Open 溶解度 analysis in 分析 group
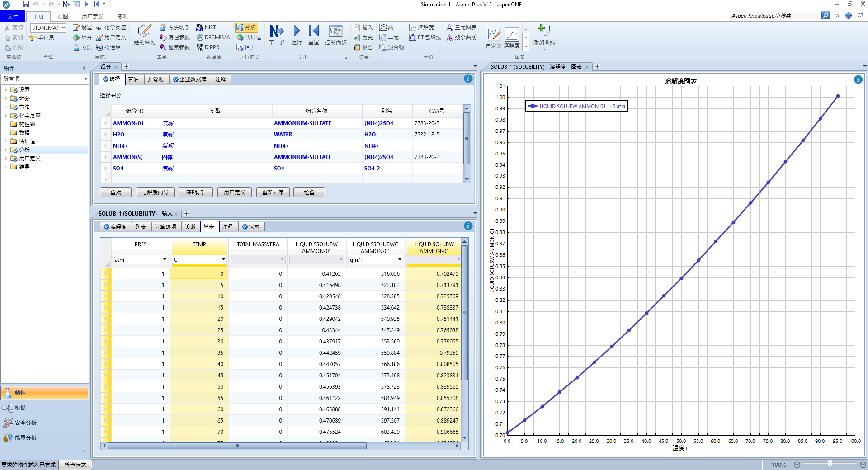This screenshot has width=868, height=470. pyautogui.click(x=421, y=28)
